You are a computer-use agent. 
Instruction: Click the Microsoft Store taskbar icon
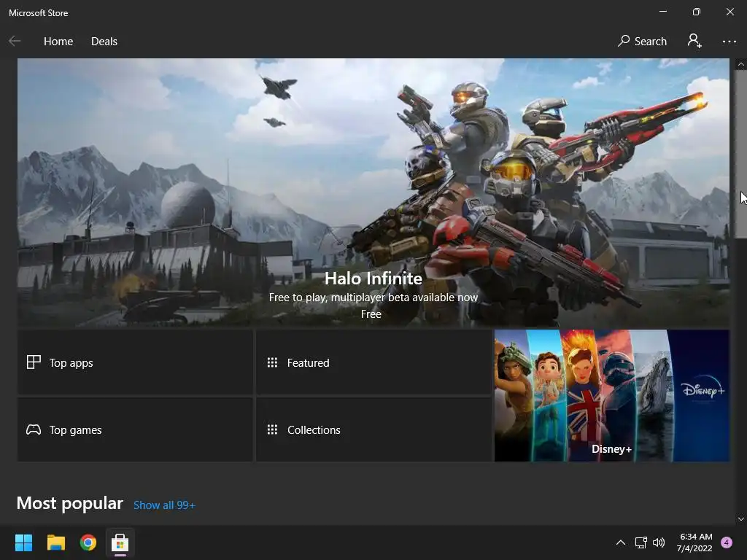(x=120, y=542)
